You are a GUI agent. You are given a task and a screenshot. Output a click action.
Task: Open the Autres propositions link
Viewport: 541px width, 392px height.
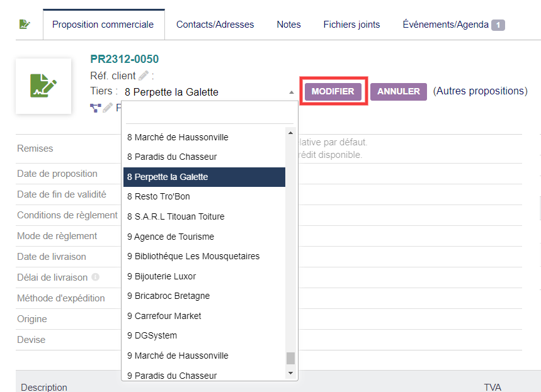[481, 91]
